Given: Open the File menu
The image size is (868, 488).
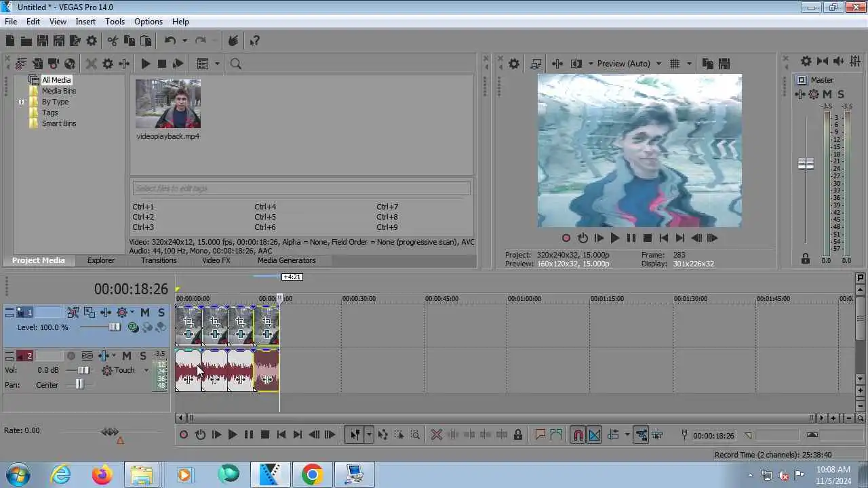Looking at the screenshot, I should (x=11, y=22).
